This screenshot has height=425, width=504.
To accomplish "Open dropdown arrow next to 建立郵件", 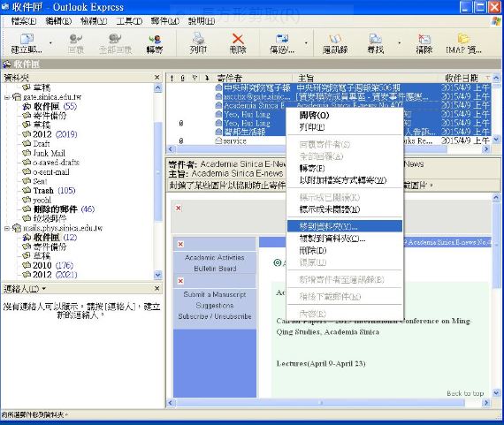I will (50, 42).
